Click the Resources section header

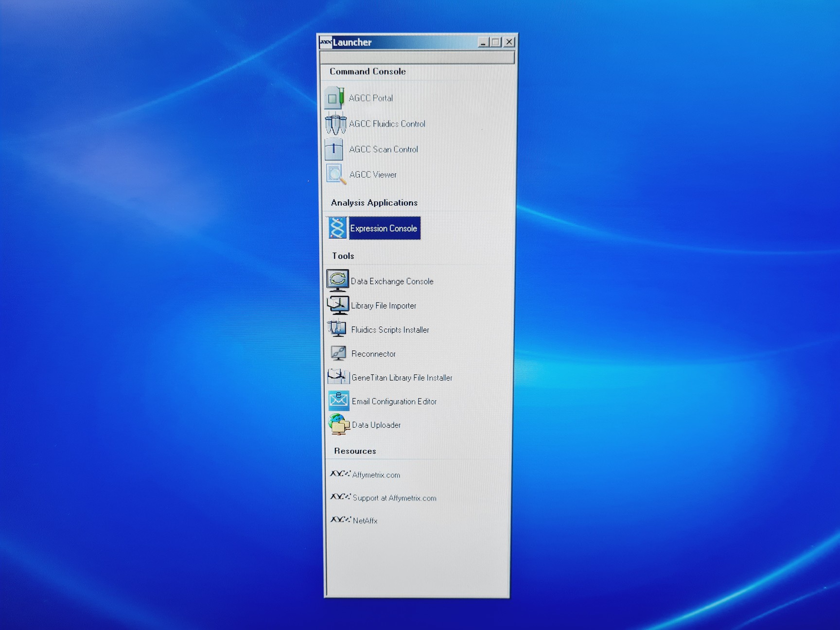(x=355, y=451)
